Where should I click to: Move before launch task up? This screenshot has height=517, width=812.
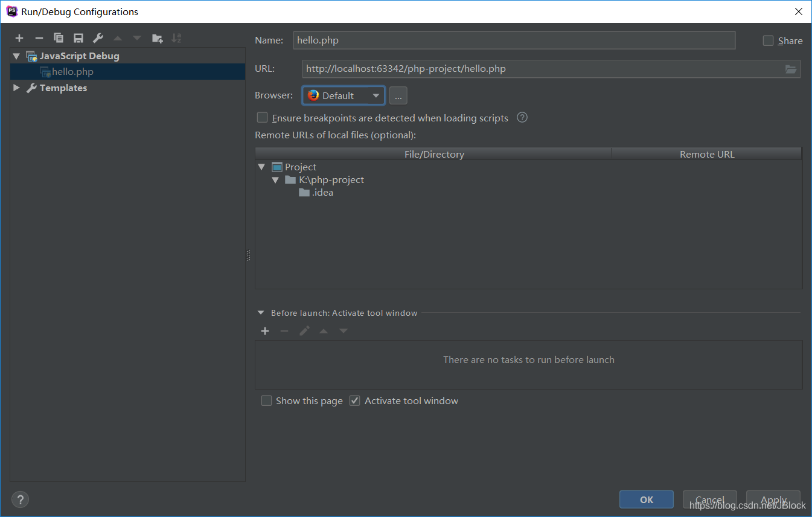(324, 331)
